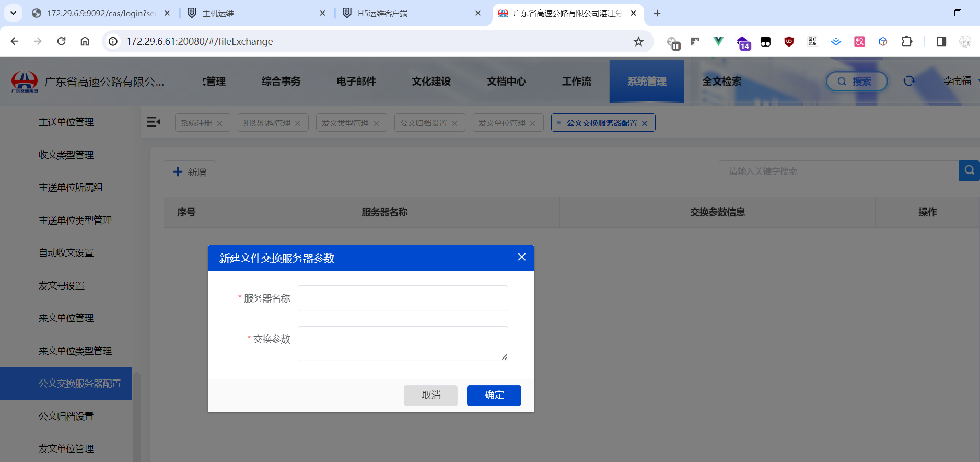Open the 文档中心 top menu
The image size is (980, 462).
[507, 82]
